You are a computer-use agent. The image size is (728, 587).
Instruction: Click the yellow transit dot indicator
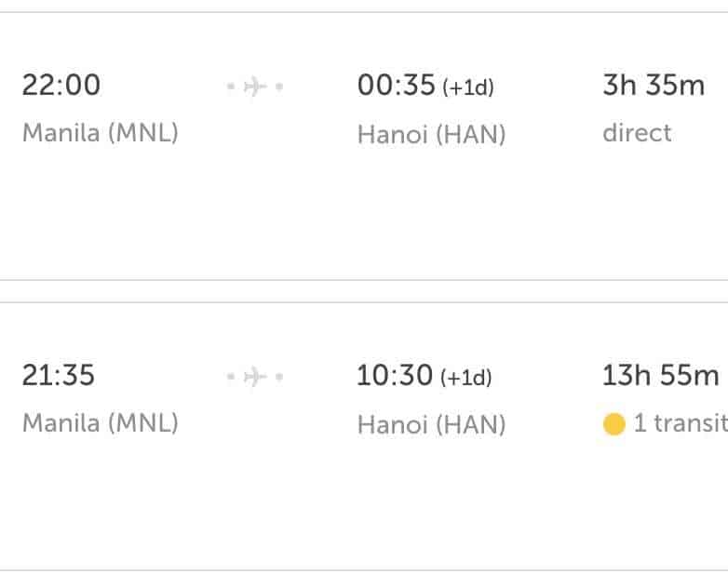[x=613, y=425]
